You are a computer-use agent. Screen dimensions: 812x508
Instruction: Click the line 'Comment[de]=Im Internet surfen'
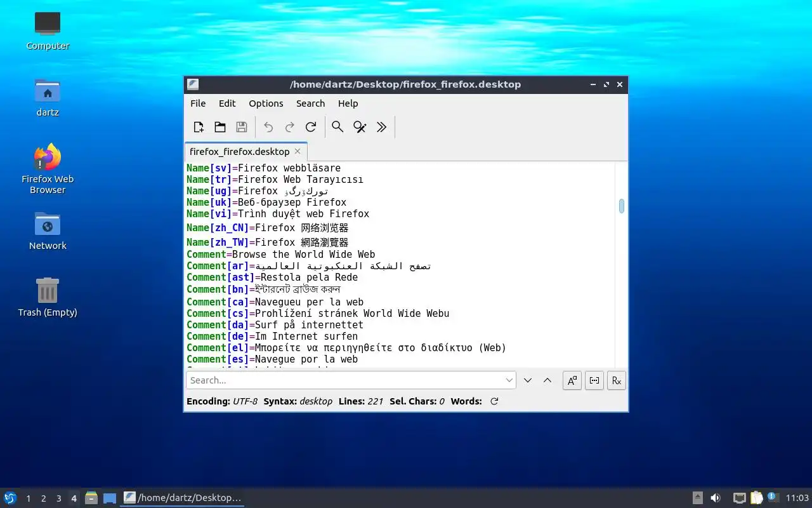coord(272,337)
